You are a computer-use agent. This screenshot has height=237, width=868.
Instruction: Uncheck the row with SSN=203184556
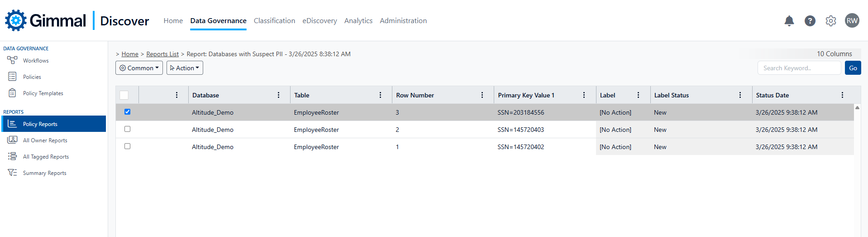(127, 112)
